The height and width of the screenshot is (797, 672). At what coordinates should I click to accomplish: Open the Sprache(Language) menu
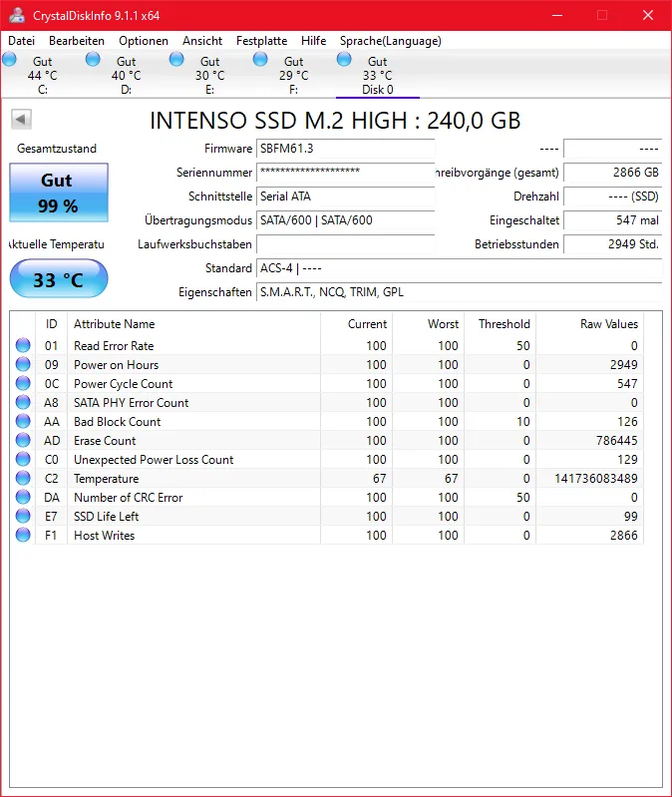tap(390, 41)
